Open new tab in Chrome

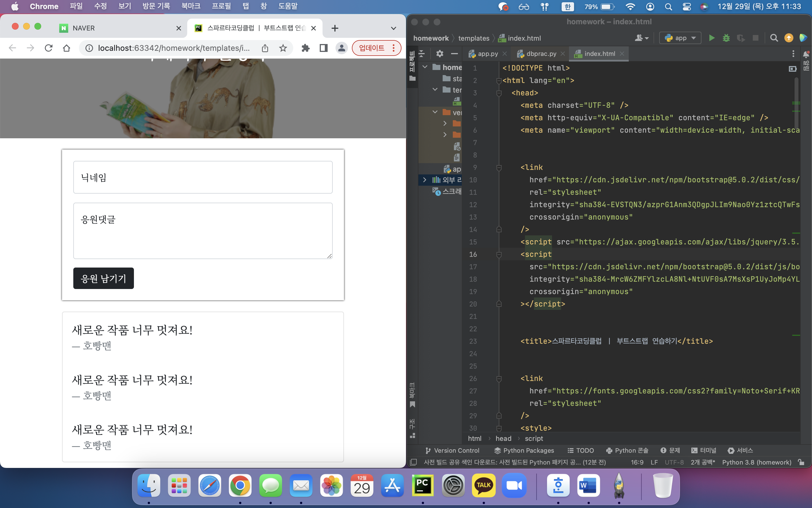tap(335, 28)
